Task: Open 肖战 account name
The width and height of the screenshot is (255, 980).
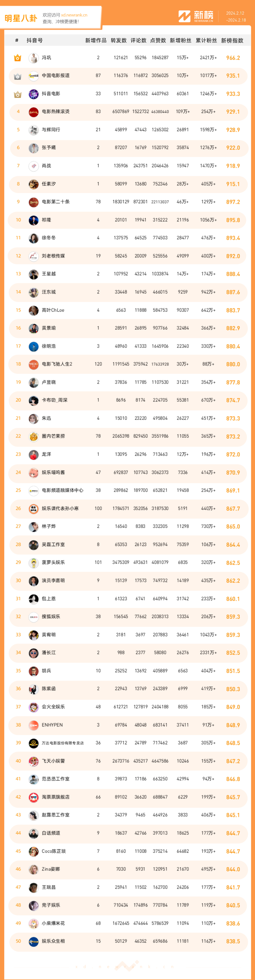Action: 47,166
